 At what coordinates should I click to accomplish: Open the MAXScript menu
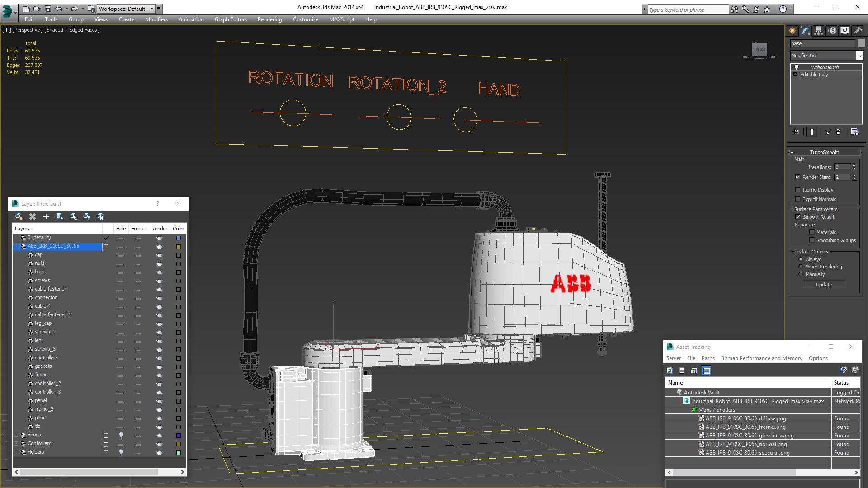click(342, 19)
